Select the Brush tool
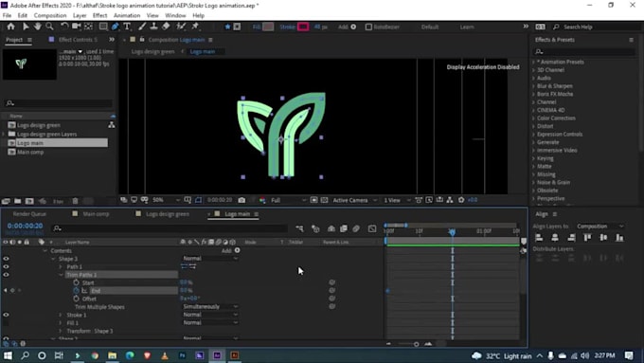 (x=142, y=27)
